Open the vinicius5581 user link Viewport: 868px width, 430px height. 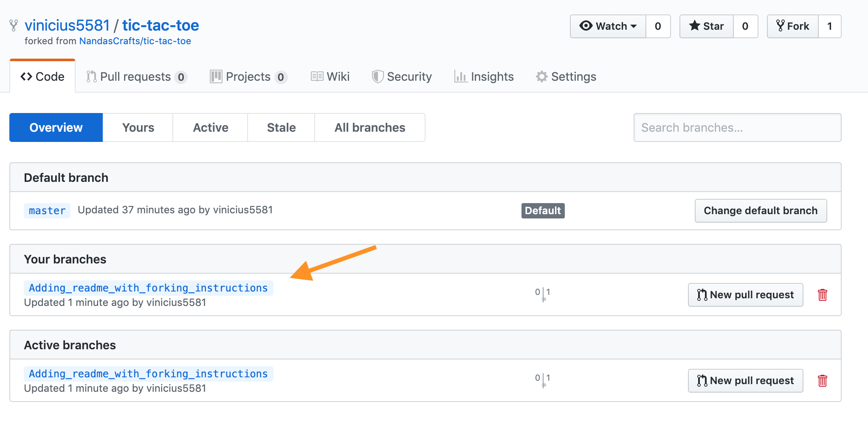pos(67,25)
